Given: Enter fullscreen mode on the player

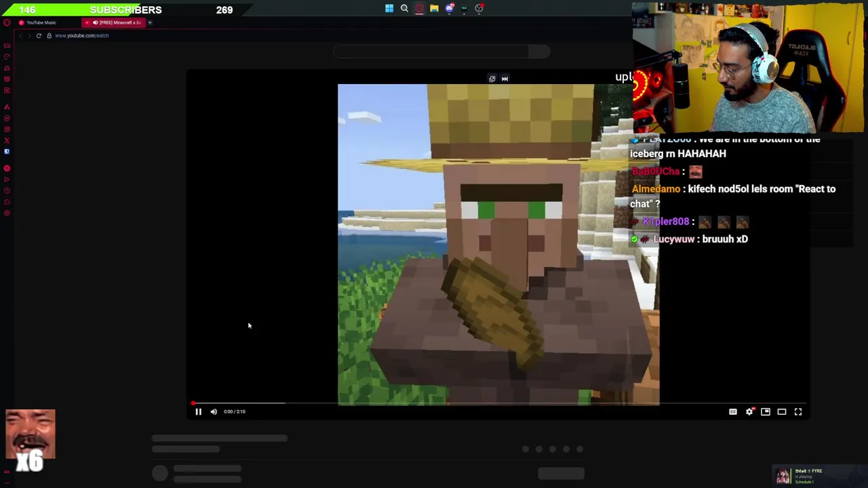Looking at the screenshot, I should tap(798, 411).
